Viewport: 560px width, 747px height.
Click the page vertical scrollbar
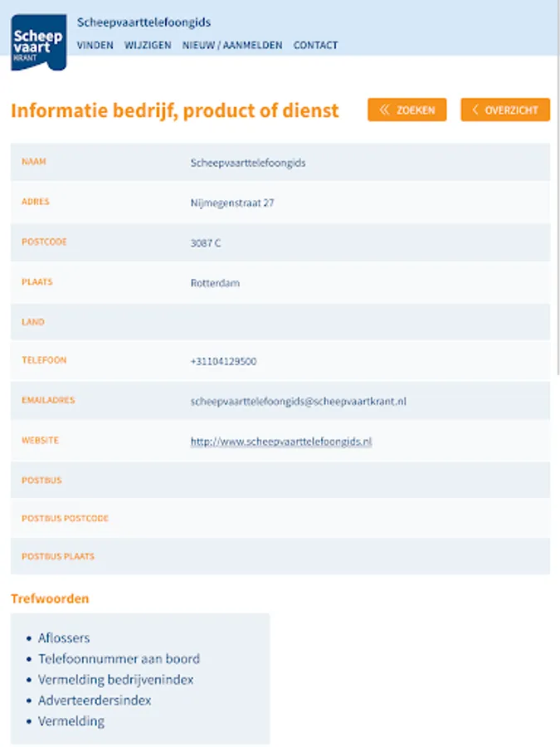tap(556, 207)
